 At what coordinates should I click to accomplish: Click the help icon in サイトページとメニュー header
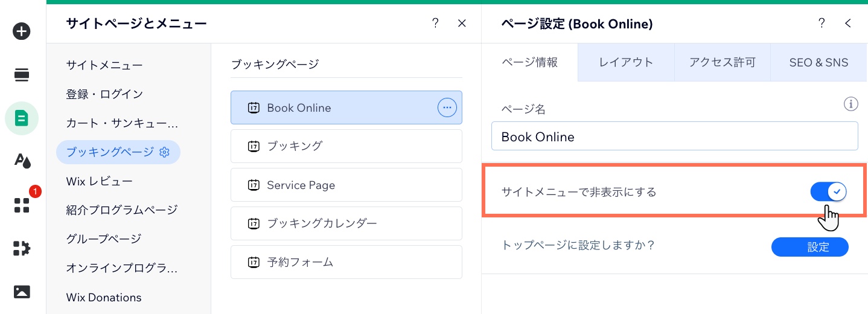point(435,23)
